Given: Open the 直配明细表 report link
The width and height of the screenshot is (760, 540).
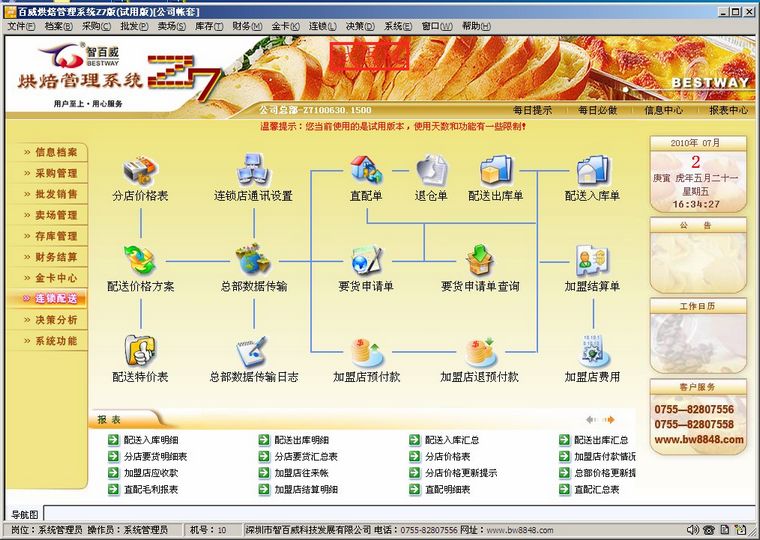Looking at the screenshot, I should (448, 490).
